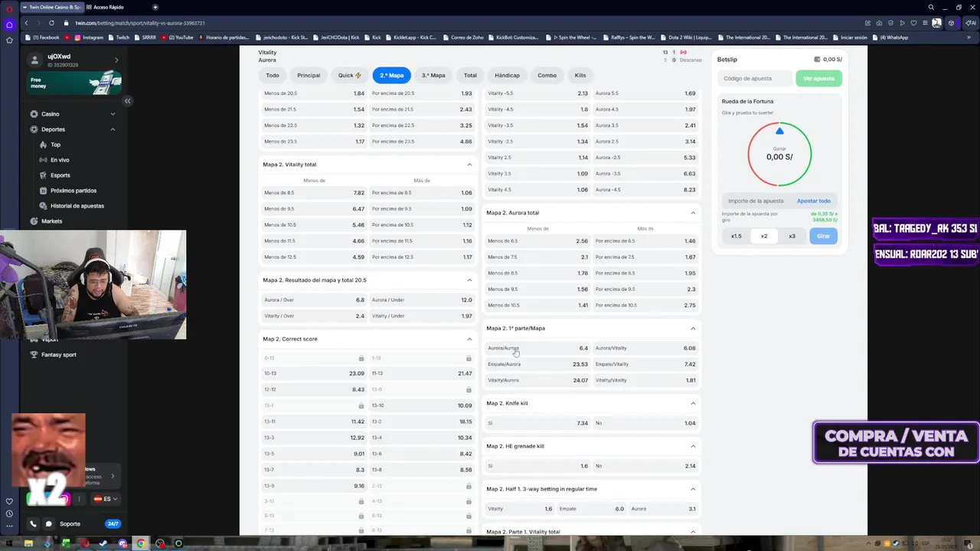Click the Ver apuesta button

(818, 78)
